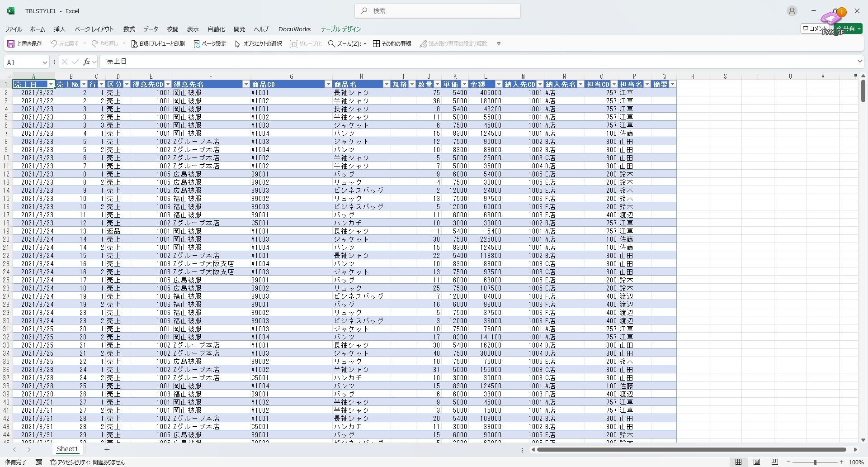Viewport: 868px width, 467px height.
Task: Click the 元に戻す undo icon
Action: coord(54,44)
